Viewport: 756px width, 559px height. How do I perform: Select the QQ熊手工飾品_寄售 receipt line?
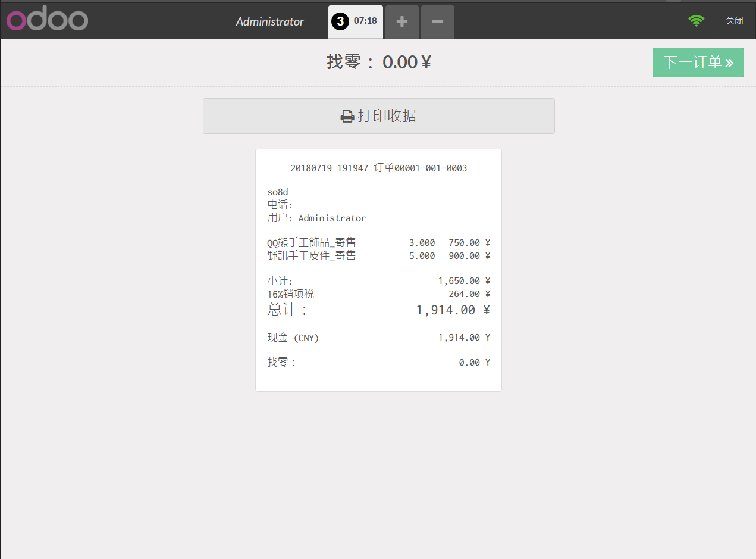(379, 243)
